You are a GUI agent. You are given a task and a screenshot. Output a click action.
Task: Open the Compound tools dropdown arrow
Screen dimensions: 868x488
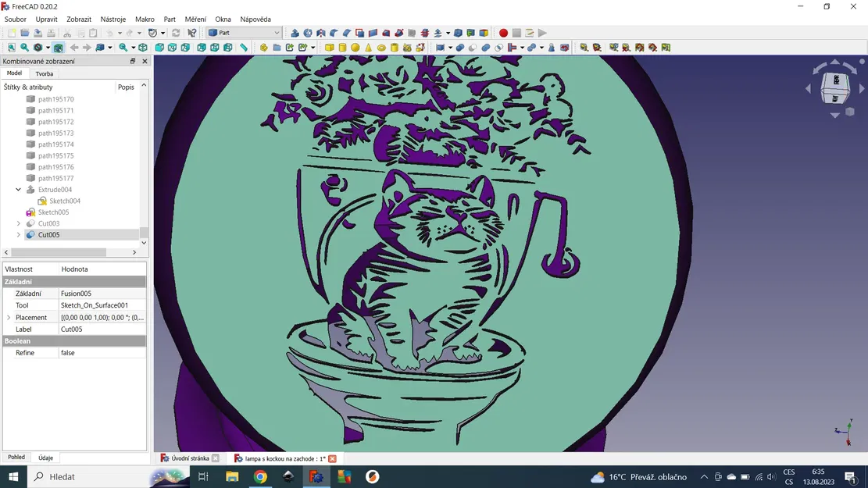tap(450, 48)
